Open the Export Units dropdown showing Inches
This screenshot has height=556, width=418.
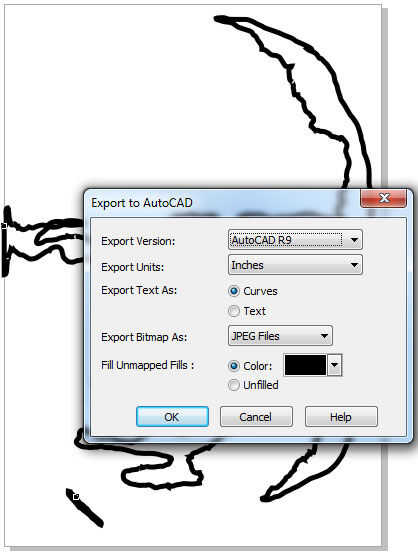tap(295, 265)
